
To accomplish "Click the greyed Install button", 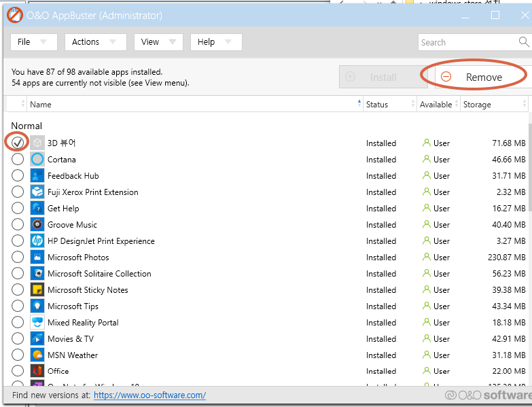I will (x=383, y=77).
